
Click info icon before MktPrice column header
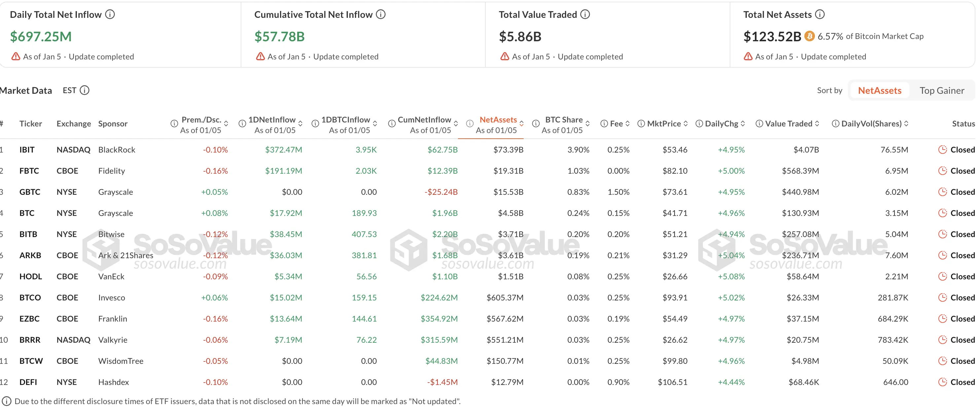pos(641,124)
